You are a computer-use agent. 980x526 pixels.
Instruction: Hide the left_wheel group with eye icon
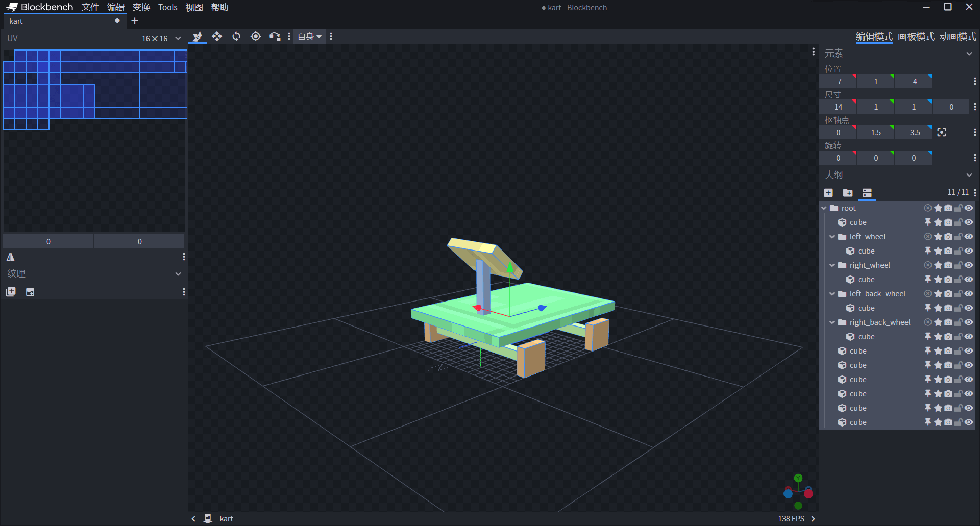click(x=969, y=237)
